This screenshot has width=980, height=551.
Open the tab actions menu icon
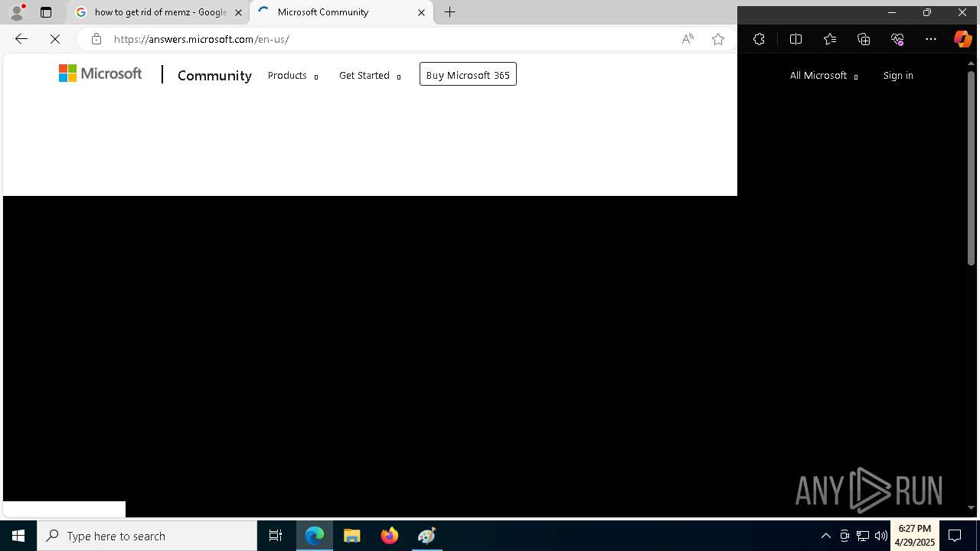point(46,12)
